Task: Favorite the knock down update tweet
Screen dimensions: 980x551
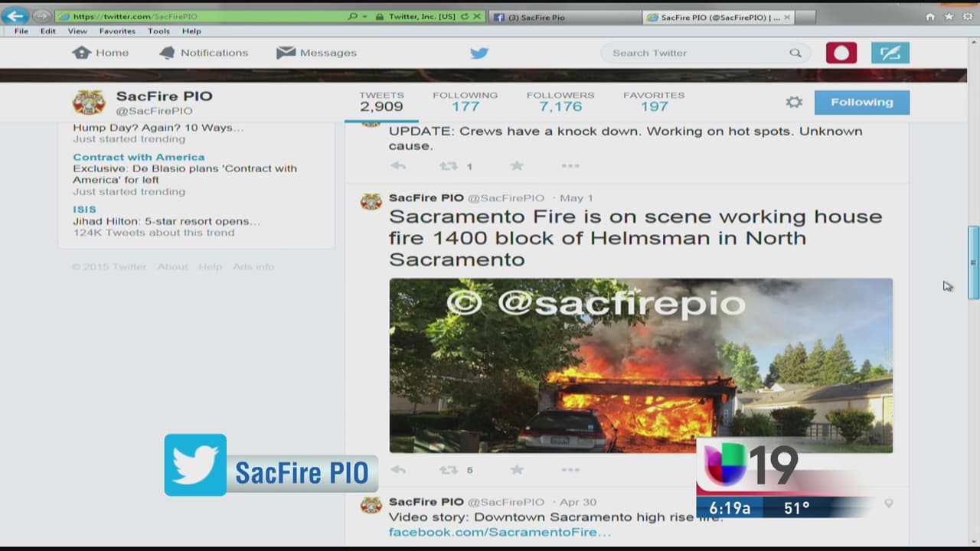Action: (x=517, y=166)
